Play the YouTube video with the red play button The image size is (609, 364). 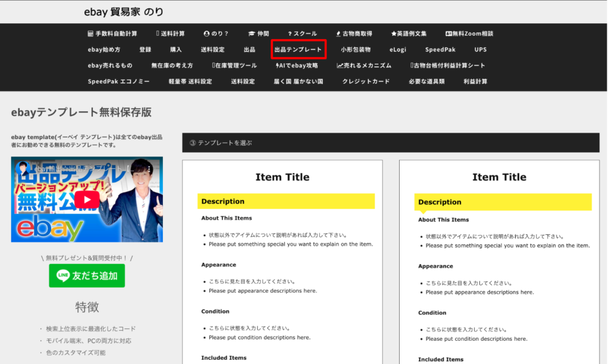(x=87, y=200)
